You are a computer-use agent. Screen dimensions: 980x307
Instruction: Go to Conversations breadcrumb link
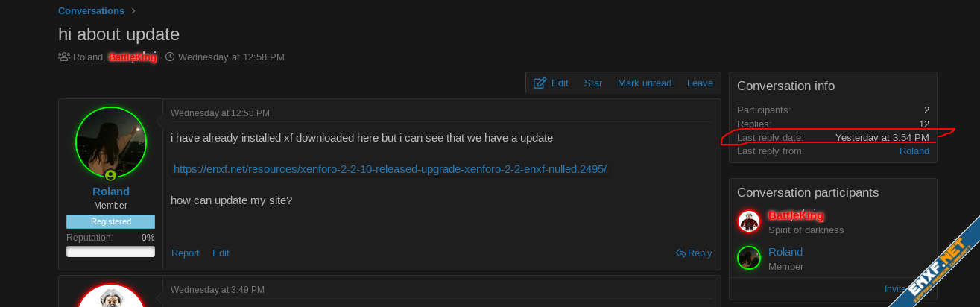point(91,11)
